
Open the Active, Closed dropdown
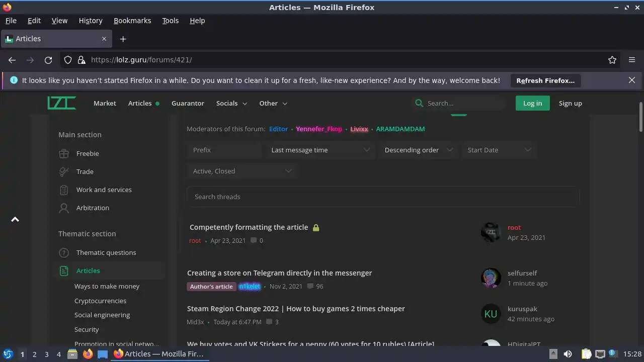click(x=242, y=171)
